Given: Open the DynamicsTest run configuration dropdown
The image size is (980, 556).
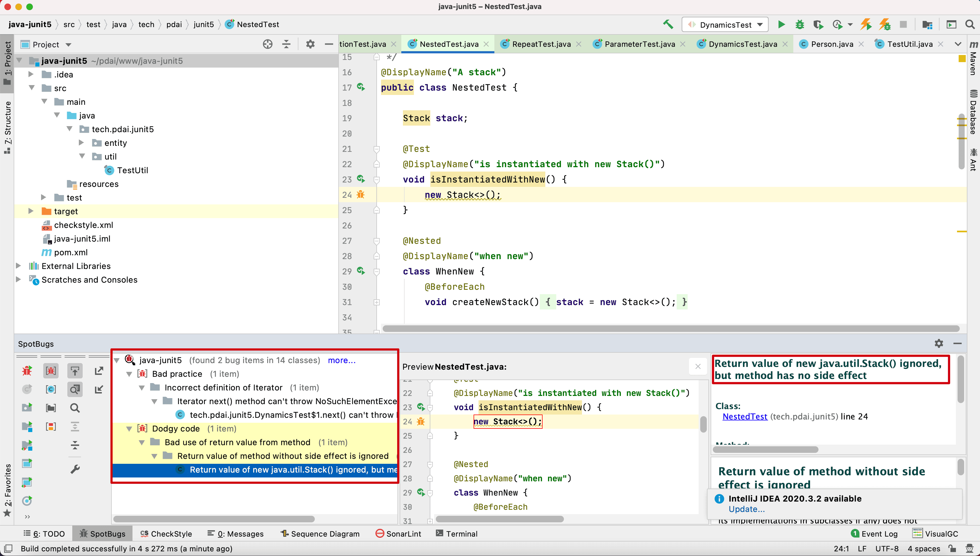Looking at the screenshot, I should pyautogui.click(x=725, y=25).
